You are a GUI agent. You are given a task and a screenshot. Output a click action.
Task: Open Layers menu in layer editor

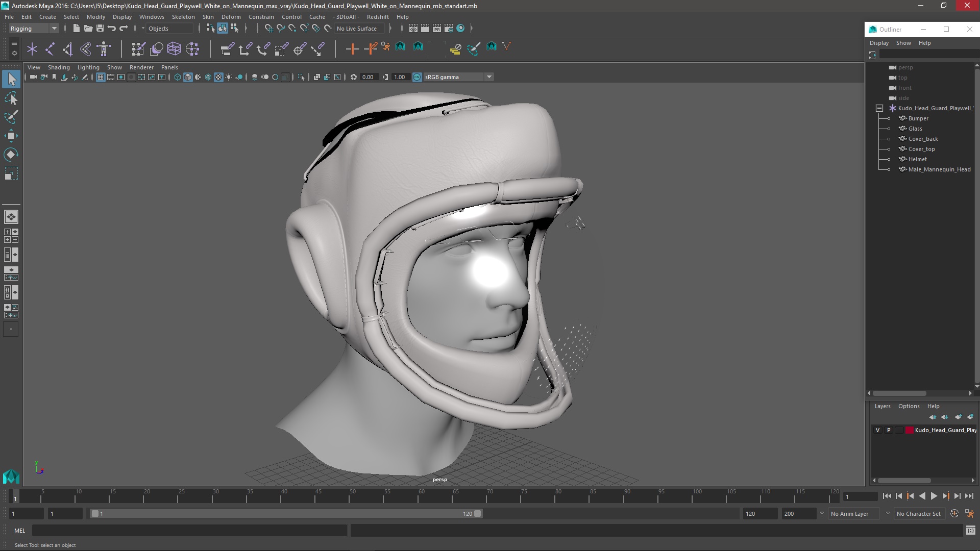click(x=882, y=406)
